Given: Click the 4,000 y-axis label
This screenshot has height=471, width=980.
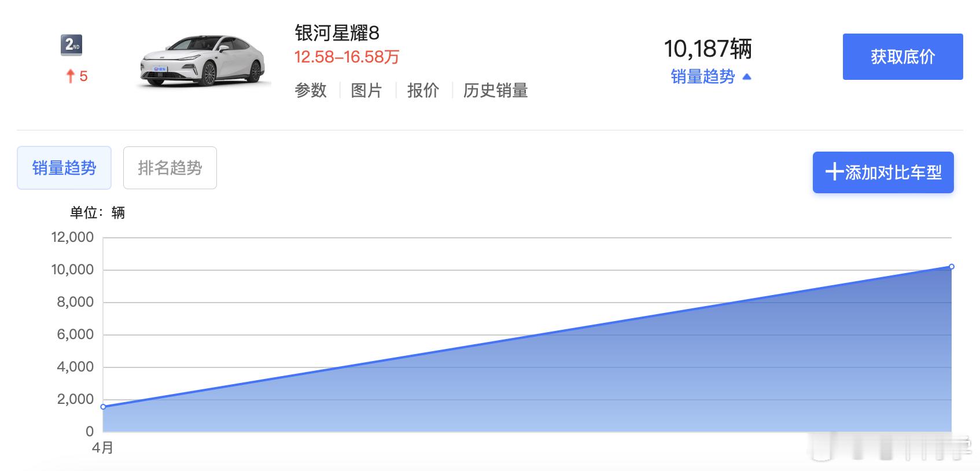Looking at the screenshot, I should [75, 367].
